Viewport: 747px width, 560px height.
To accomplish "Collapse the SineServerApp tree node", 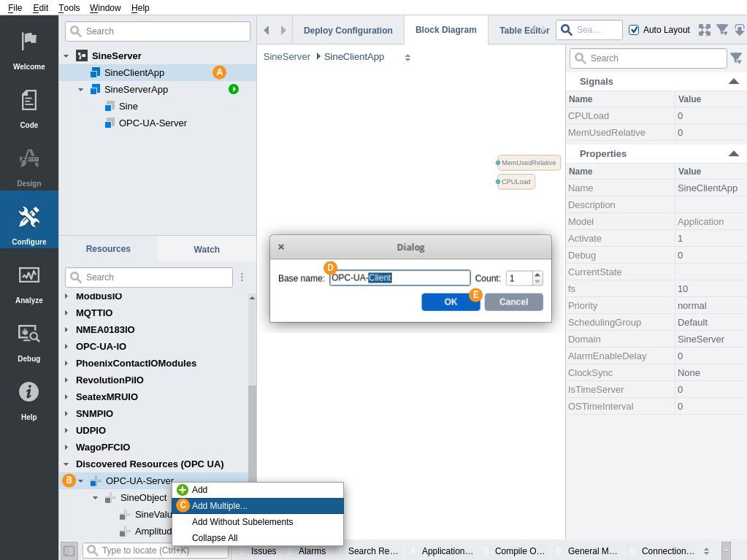I will 80,90.
